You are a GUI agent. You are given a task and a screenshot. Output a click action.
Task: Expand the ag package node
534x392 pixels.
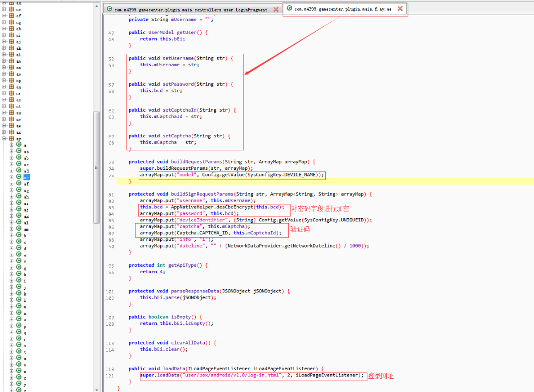click(x=4, y=22)
